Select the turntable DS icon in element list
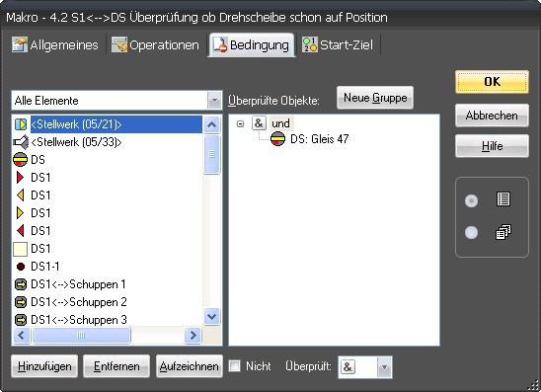This screenshot has width=541, height=392. tap(20, 160)
